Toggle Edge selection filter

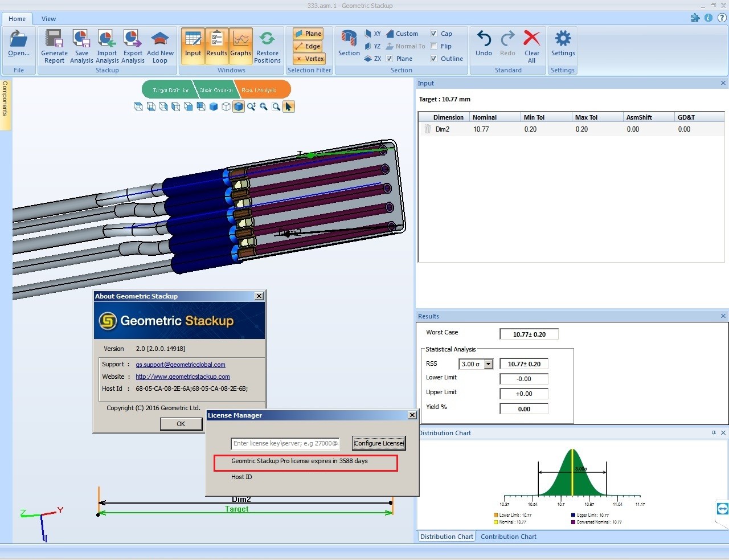[x=308, y=46]
